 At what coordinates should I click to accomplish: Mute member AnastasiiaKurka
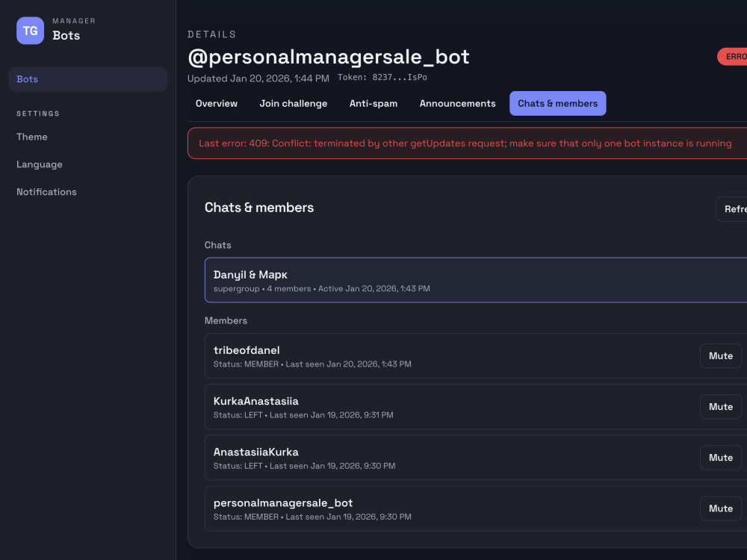[721, 458]
